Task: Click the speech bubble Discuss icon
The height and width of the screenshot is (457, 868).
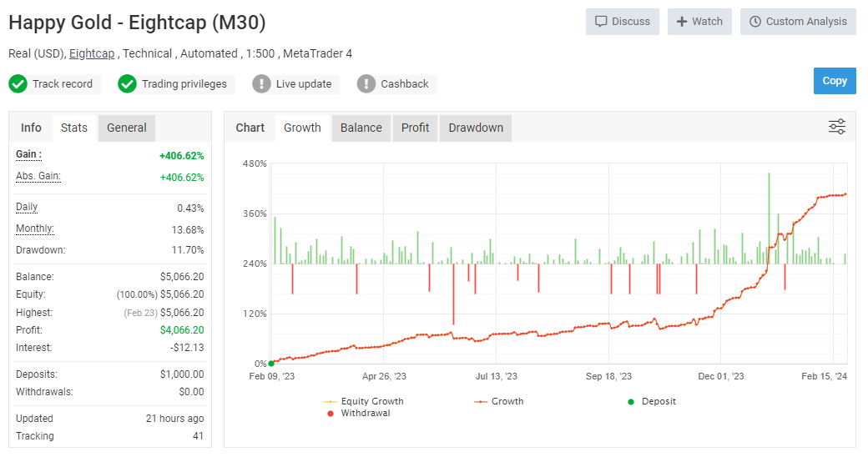Action: point(601,22)
